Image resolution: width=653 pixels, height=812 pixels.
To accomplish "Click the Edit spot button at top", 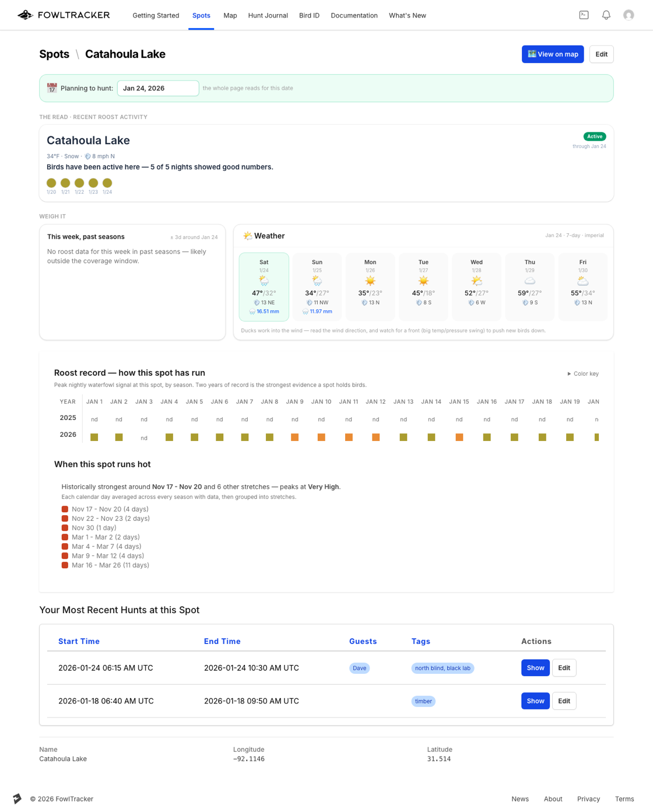I will tap(601, 54).
